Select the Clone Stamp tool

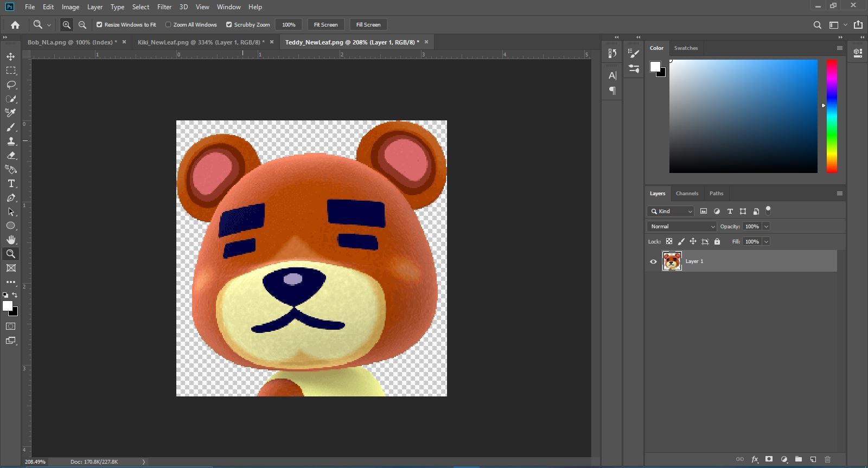pyautogui.click(x=11, y=141)
